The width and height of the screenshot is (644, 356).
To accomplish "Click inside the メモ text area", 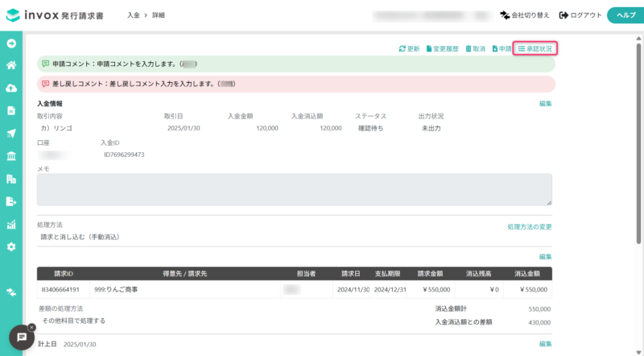I will coord(295,189).
